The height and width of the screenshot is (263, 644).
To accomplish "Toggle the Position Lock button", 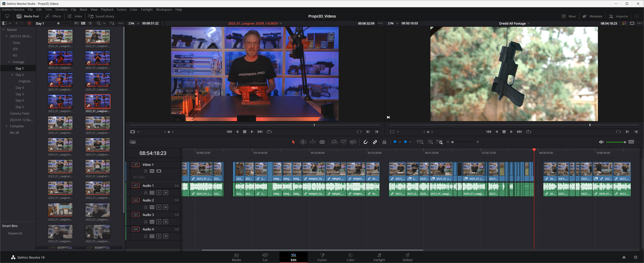I will click(385, 142).
